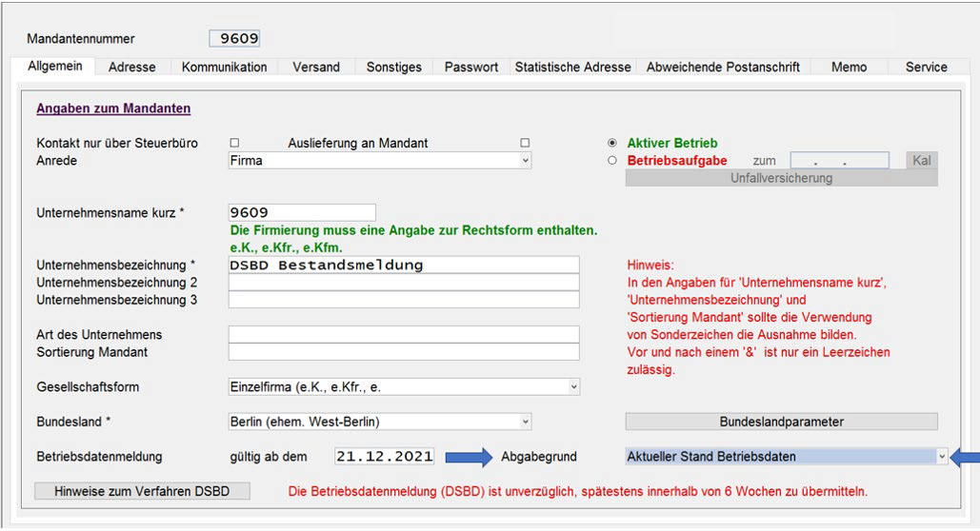Enable the 'Auslieferung an Mandant' checkbox

(525, 143)
